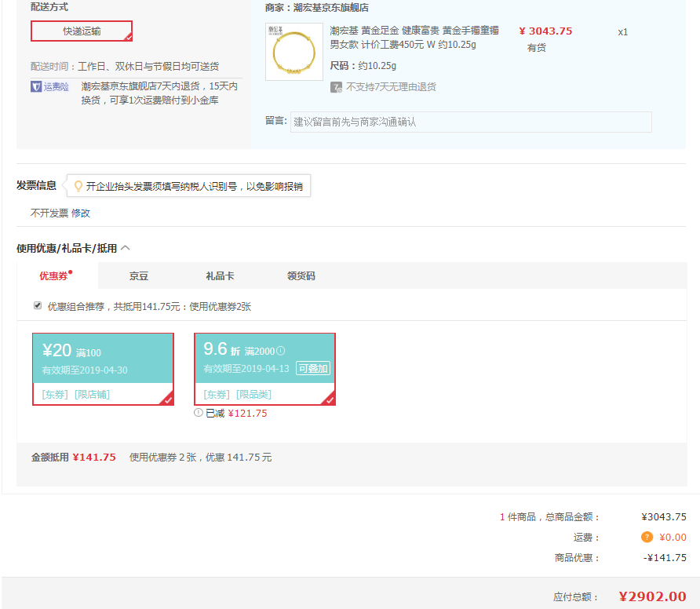Click the 不支持7天无理由退货 notice
Viewport: 700px width, 609px height.
pyautogui.click(x=391, y=87)
